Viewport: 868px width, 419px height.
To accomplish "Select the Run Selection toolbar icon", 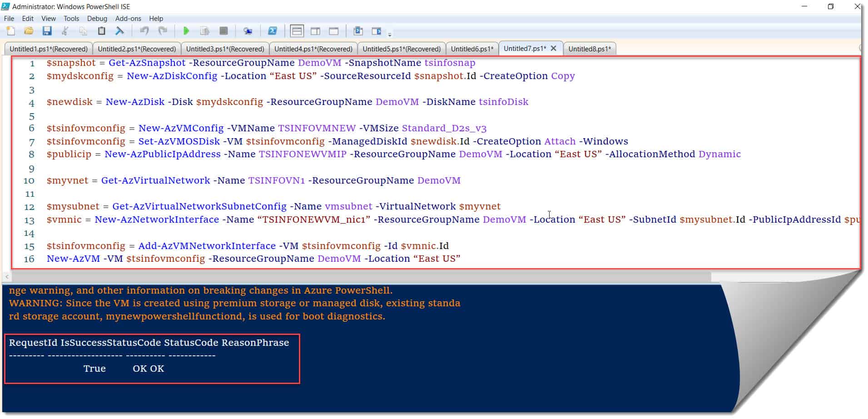I will tap(204, 31).
